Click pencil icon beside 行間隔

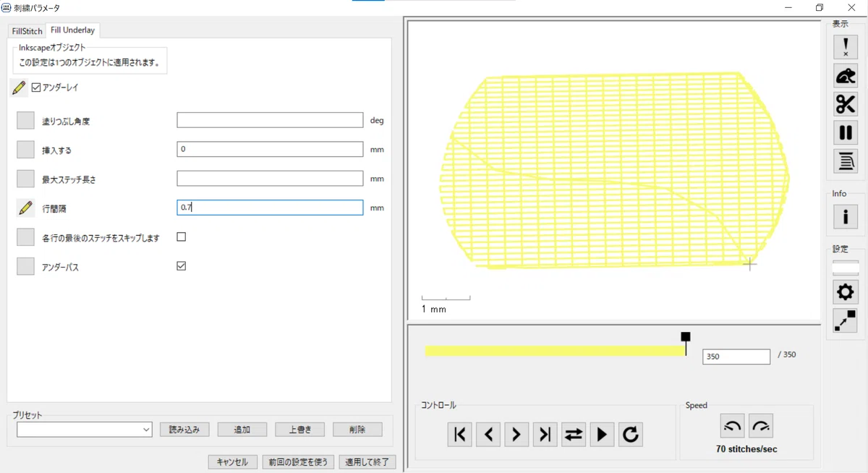[x=25, y=208]
